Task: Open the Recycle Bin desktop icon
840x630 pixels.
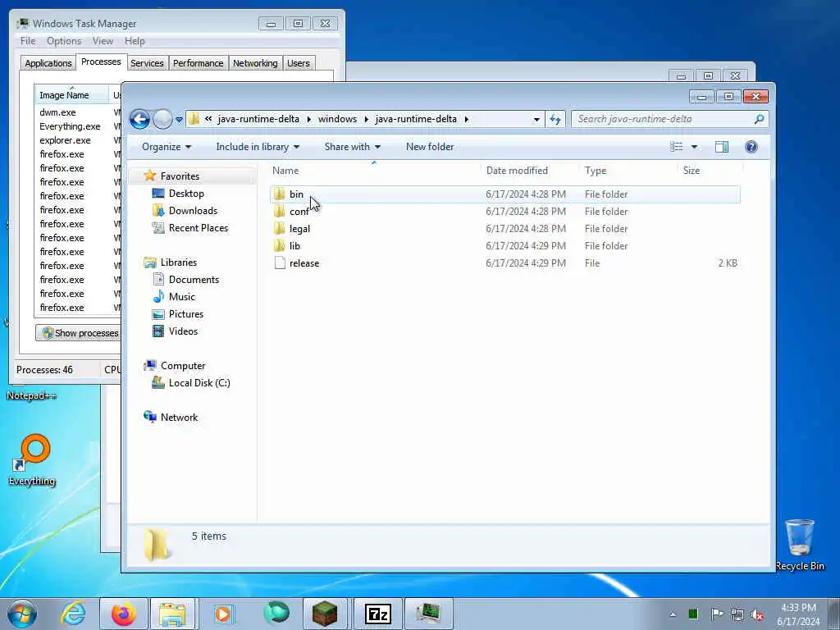Action: click(x=799, y=545)
